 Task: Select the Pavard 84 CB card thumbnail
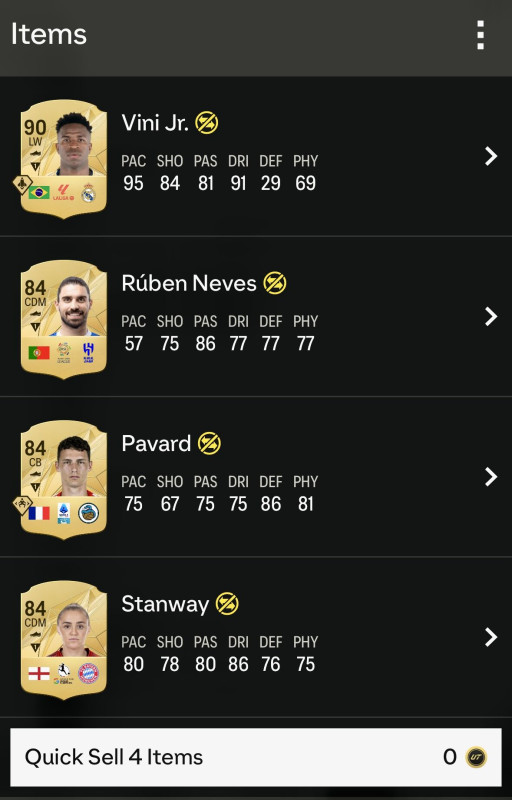point(64,480)
